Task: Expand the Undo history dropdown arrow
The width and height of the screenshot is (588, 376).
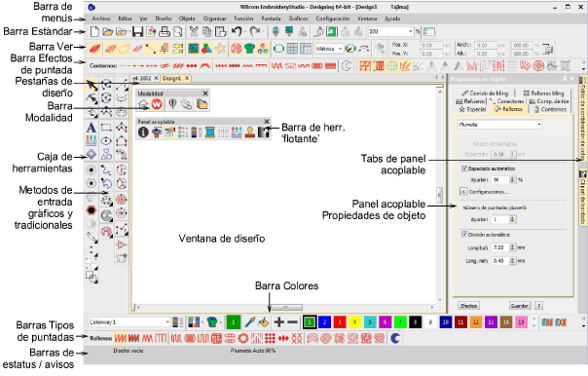Action: tap(245, 32)
